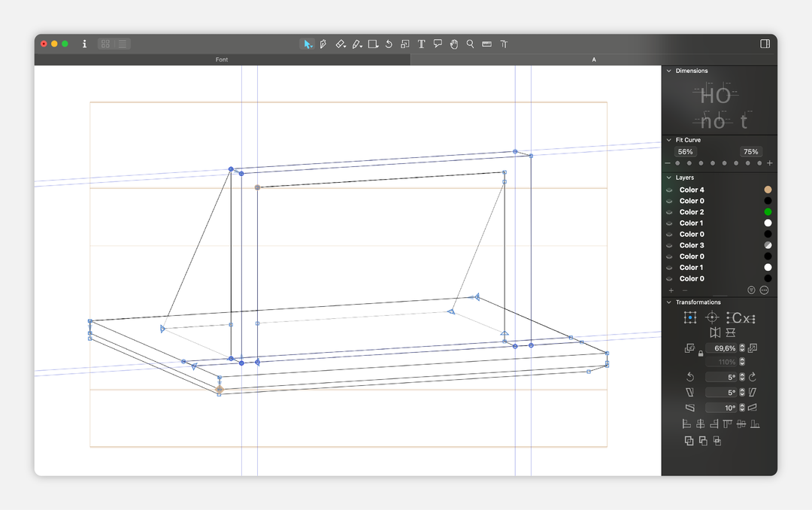Slant the selection to the left
812x510 pixels.
coord(689,393)
